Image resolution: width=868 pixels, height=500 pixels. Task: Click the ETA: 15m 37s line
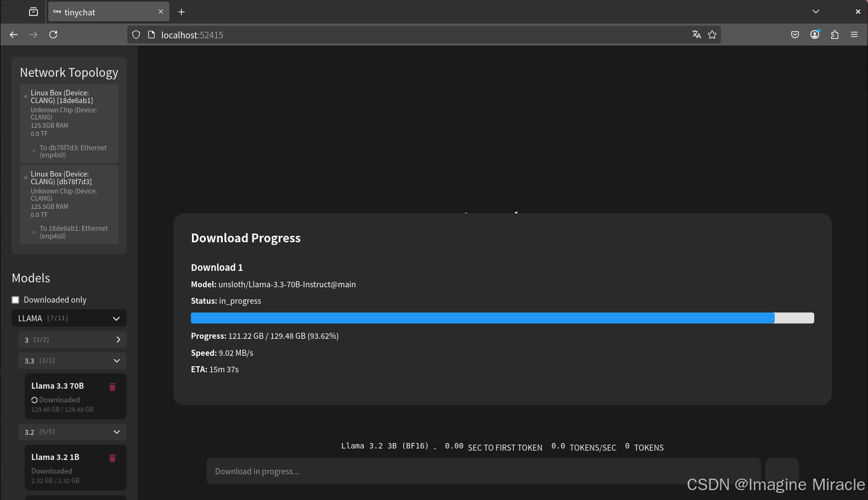tap(215, 369)
